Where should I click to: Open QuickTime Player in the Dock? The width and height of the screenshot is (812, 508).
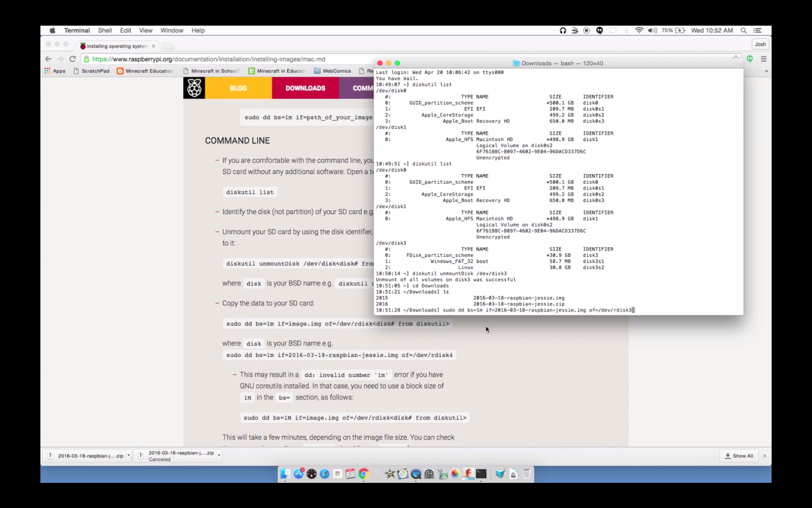pyautogui.click(x=416, y=474)
